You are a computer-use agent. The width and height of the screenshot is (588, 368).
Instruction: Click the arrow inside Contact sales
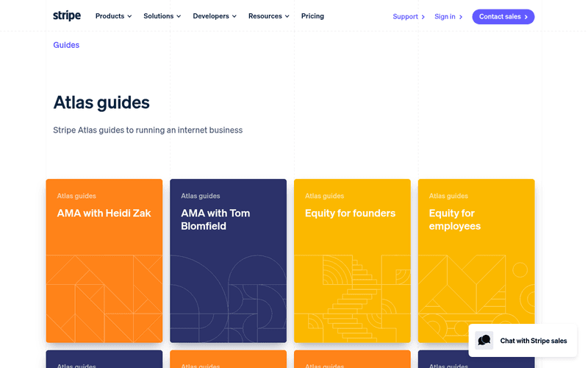click(526, 17)
